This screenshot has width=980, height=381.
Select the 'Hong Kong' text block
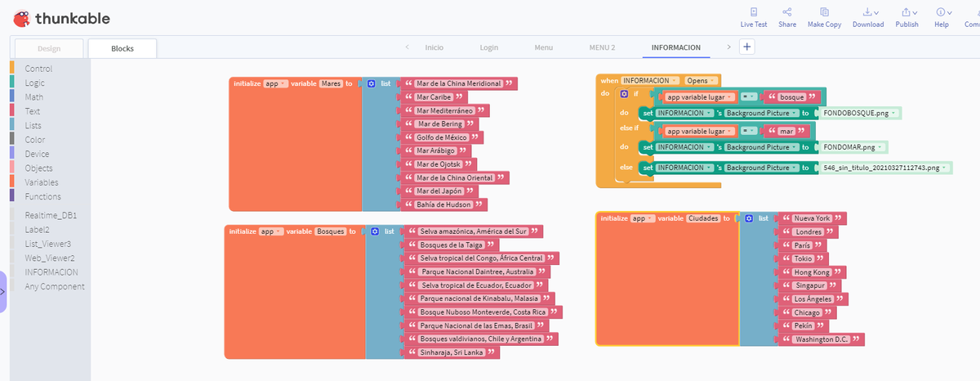click(811, 272)
